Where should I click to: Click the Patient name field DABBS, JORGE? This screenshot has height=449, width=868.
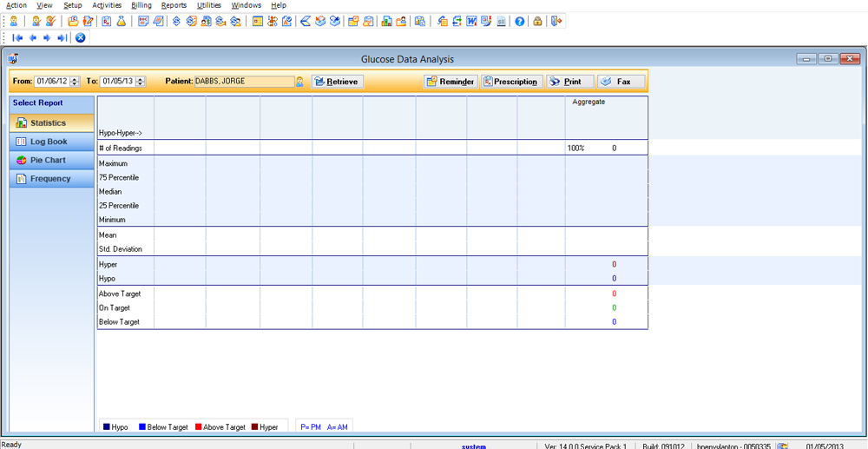coord(244,82)
